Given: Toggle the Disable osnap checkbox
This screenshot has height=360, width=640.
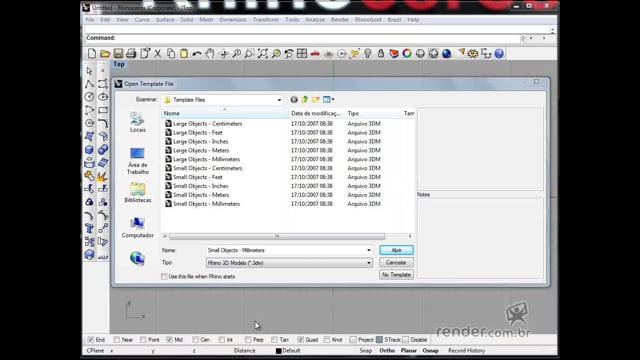Looking at the screenshot, I should 406,340.
